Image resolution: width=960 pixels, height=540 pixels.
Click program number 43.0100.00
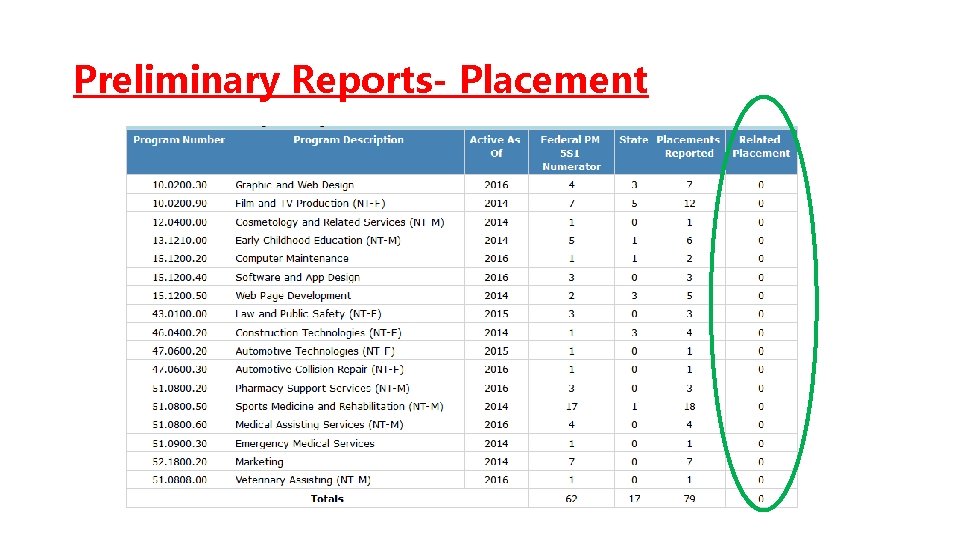tap(179, 314)
